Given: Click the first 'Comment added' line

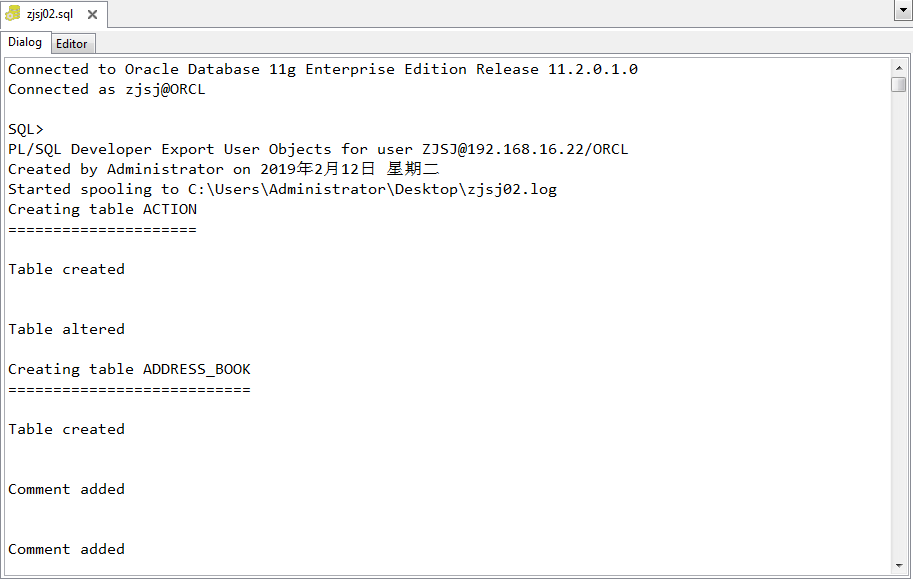Looking at the screenshot, I should 66,488.
